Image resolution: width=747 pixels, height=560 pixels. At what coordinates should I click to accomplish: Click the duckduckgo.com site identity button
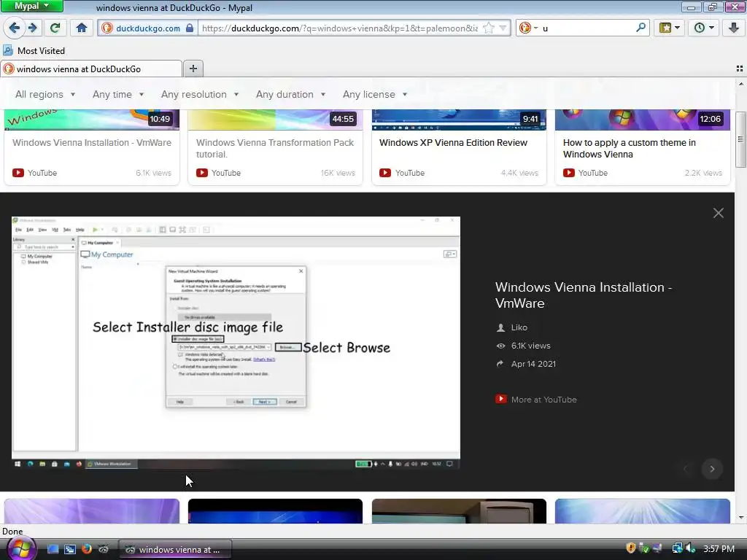click(x=147, y=28)
